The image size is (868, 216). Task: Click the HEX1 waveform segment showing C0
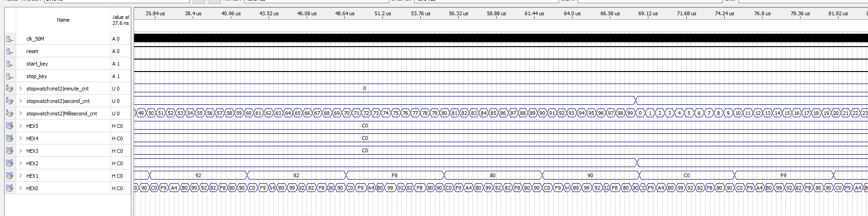[x=687, y=175]
